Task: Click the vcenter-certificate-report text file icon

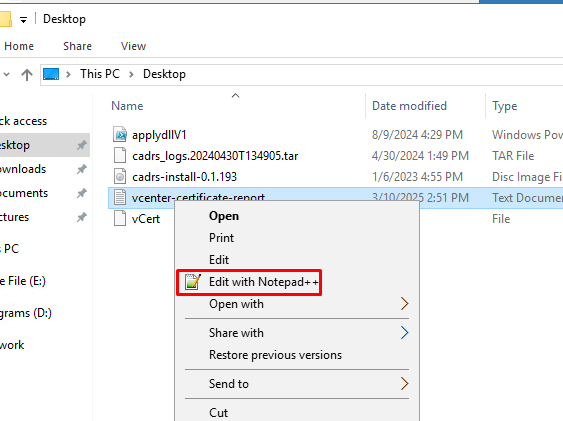Action: [120, 197]
